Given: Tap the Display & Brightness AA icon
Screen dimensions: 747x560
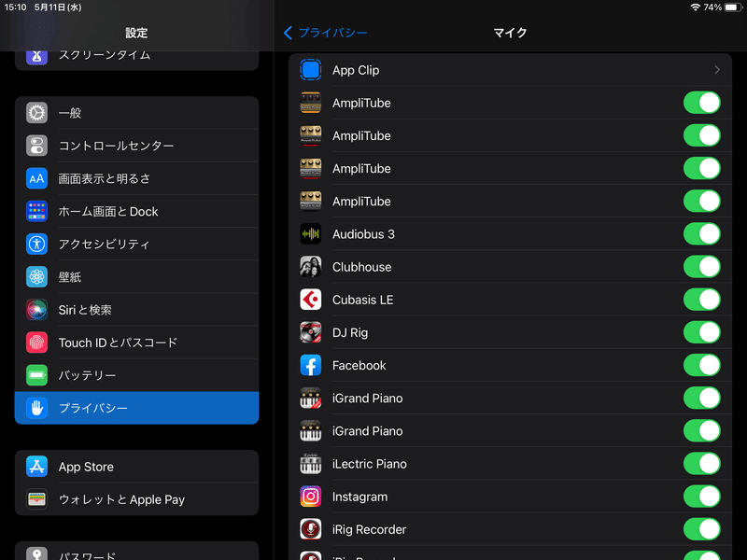Looking at the screenshot, I should coord(36,178).
